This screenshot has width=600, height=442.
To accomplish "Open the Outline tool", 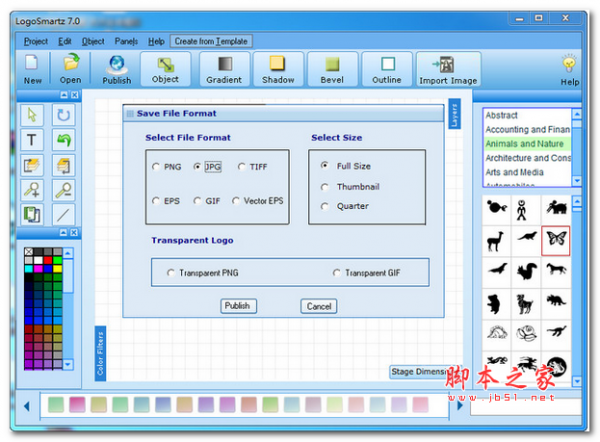I will pos(387,69).
